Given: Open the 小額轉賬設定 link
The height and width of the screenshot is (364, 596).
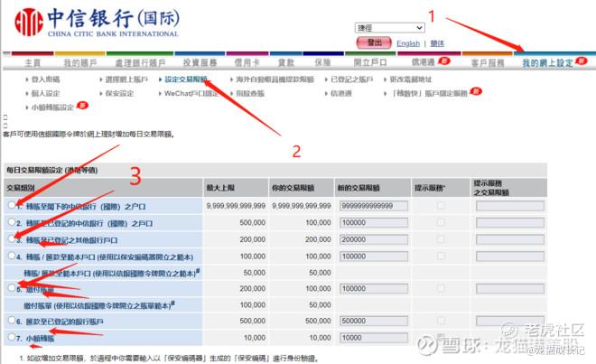Looking at the screenshot, I should (x=52, y=107).
